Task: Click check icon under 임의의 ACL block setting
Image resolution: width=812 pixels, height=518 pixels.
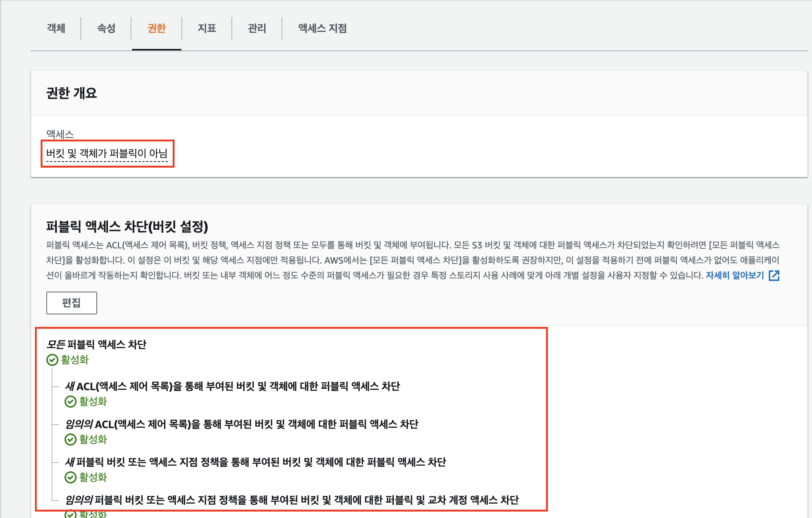Action: coord(71,439)
